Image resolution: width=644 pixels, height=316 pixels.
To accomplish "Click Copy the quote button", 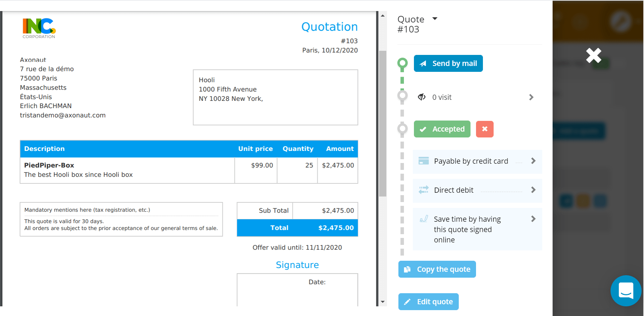I will point(437,269).
